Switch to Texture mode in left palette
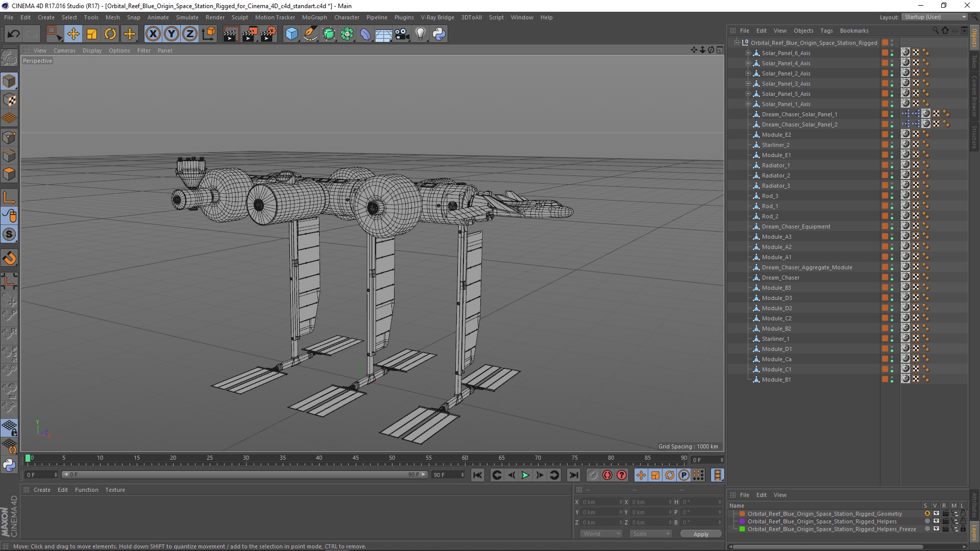This screenshot has width=980, height=551. coord(9,100)
